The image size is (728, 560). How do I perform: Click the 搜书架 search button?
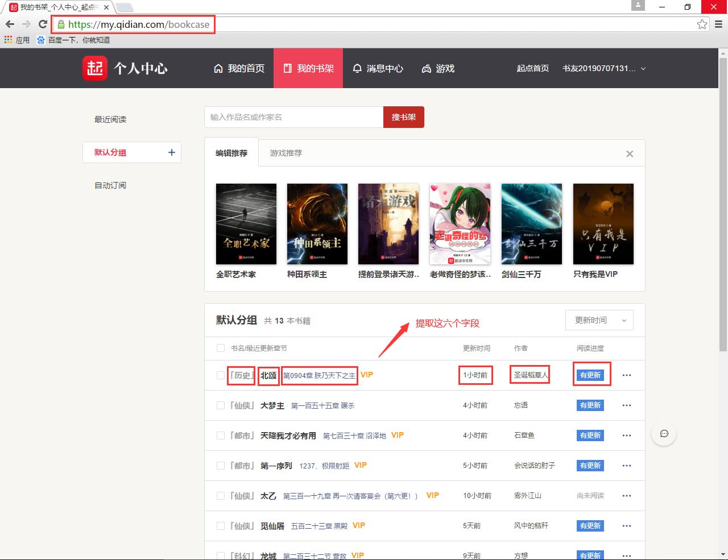(x=404, y=117)
